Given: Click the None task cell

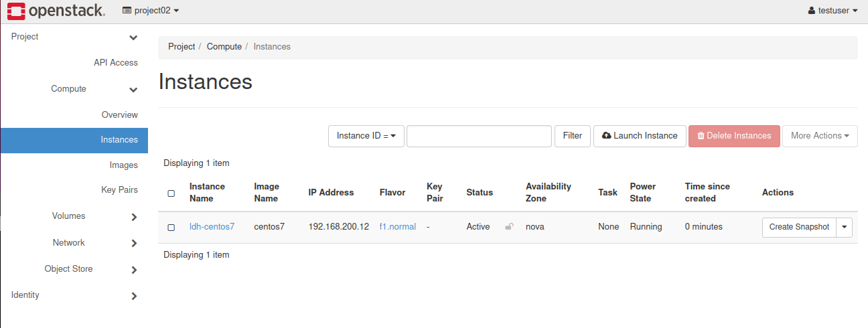Looking at the screenshot, I should (x=609, y=227).
